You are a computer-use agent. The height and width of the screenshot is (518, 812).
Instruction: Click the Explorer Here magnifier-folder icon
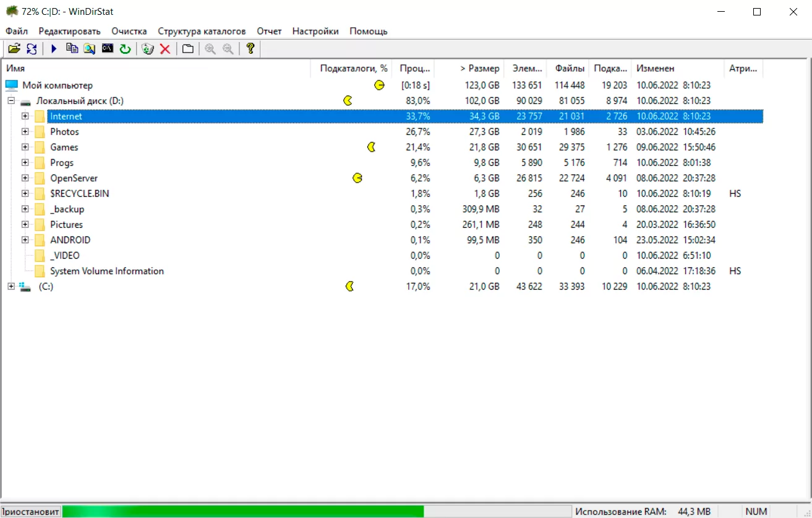tap(90, 49)
